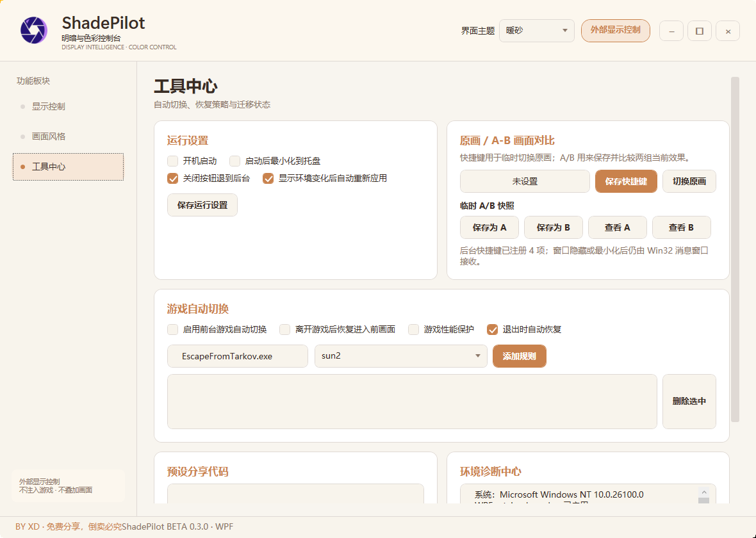Click the ShadePilot aperture logo icon
Screen dimensions: 756x538
pos(34,30)
